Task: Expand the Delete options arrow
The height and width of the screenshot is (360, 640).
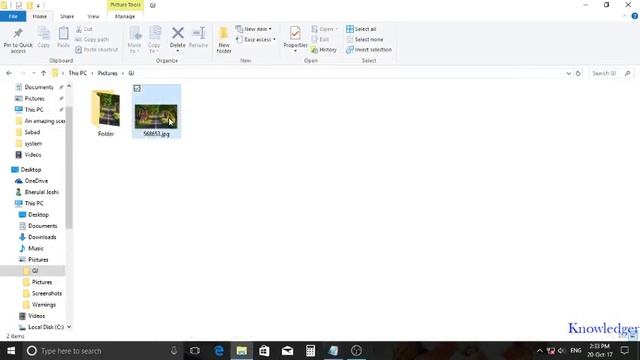Action: coord(178,51)
